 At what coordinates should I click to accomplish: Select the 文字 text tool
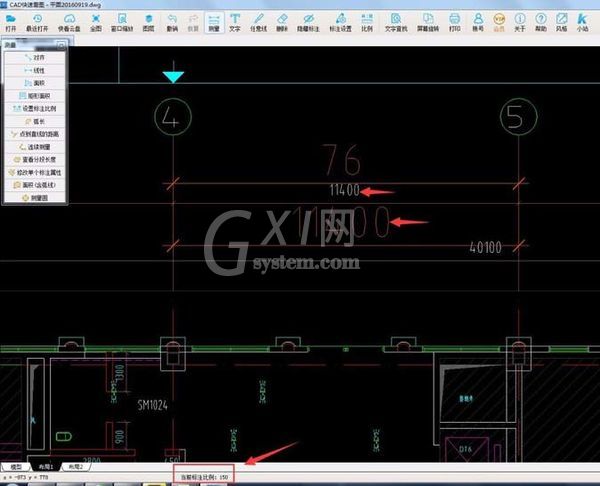pos(235,23)
